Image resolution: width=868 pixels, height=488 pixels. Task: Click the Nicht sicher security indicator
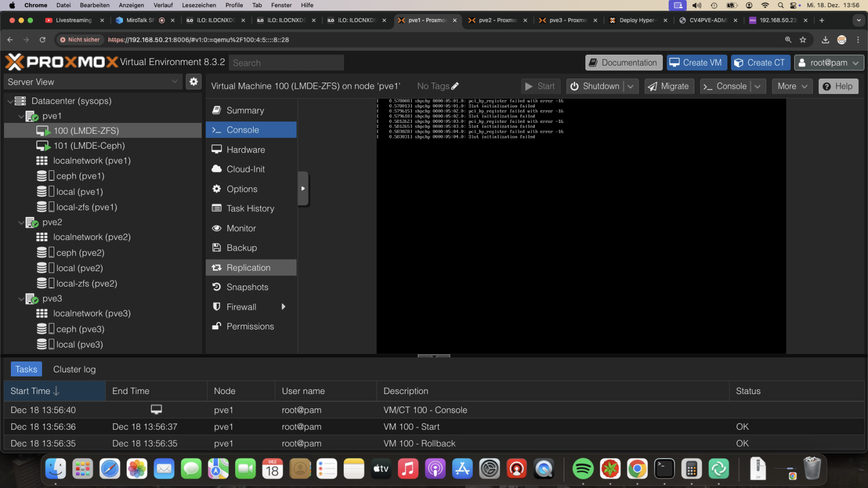click(80, 40)
